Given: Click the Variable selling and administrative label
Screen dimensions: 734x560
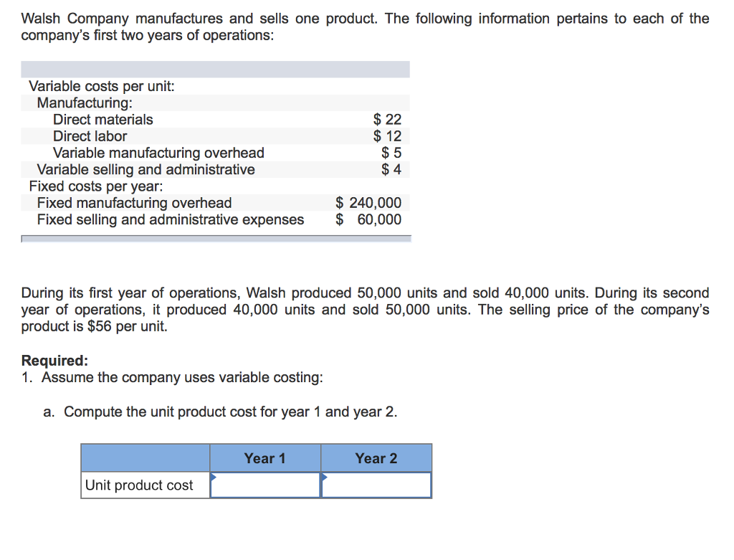Looking at the screenshot, I should (146, 169).
